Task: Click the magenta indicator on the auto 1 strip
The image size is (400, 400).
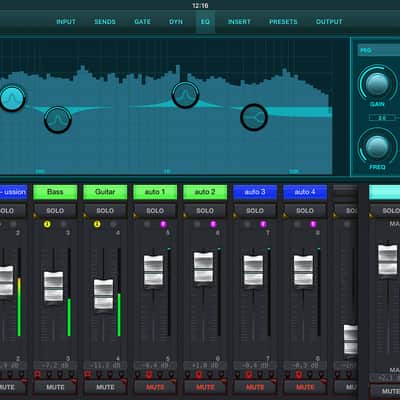Action: (163, 224)
